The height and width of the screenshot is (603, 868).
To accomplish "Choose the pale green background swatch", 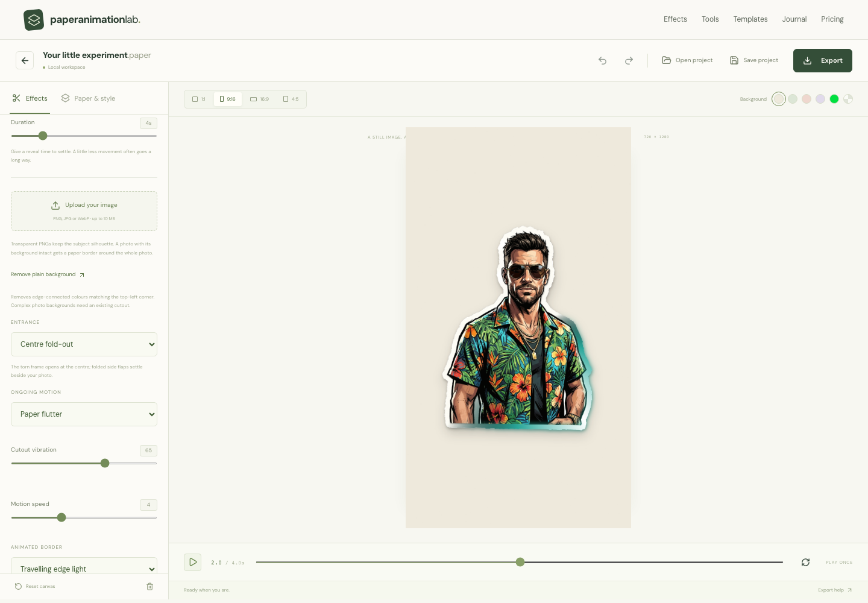I will click(x=793, y=99).
